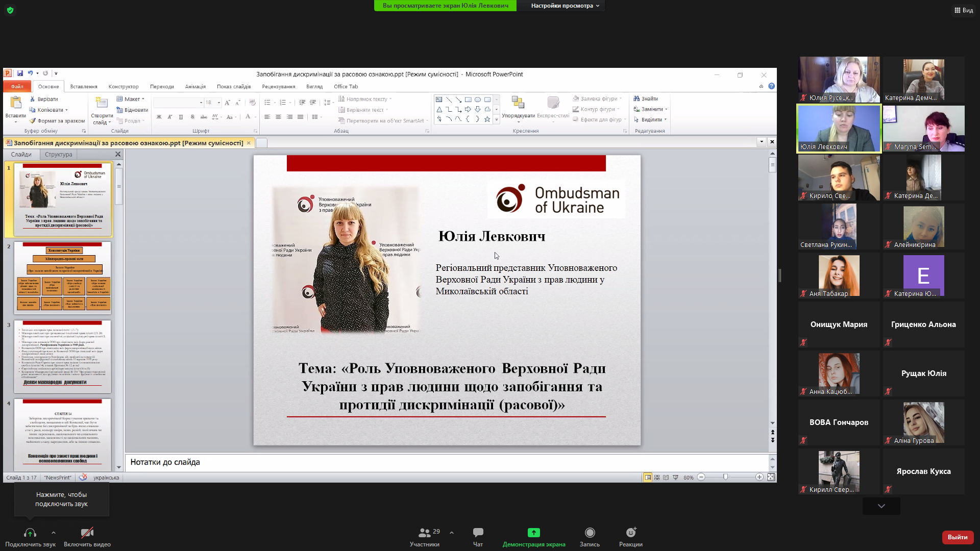Click the red Выйти leave button
This screenshot has width=980, height=551.
point(957,537)
